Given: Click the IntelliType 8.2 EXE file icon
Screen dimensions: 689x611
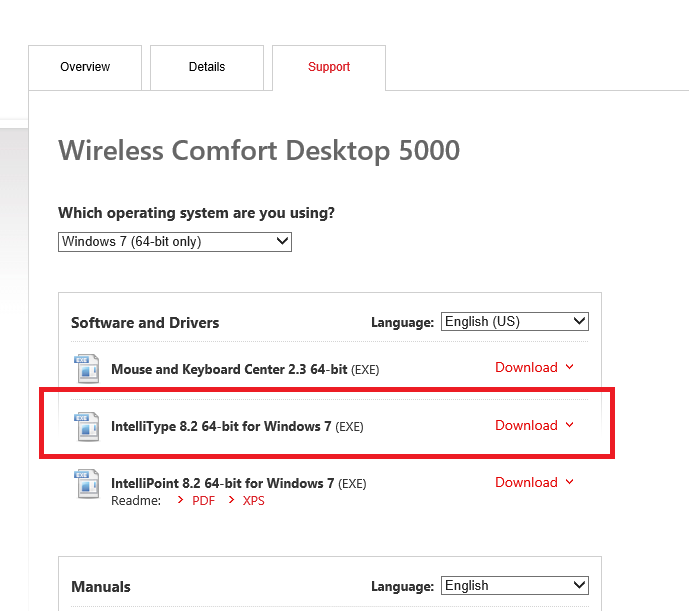Looking at the screenshot, I should point(87,426).
